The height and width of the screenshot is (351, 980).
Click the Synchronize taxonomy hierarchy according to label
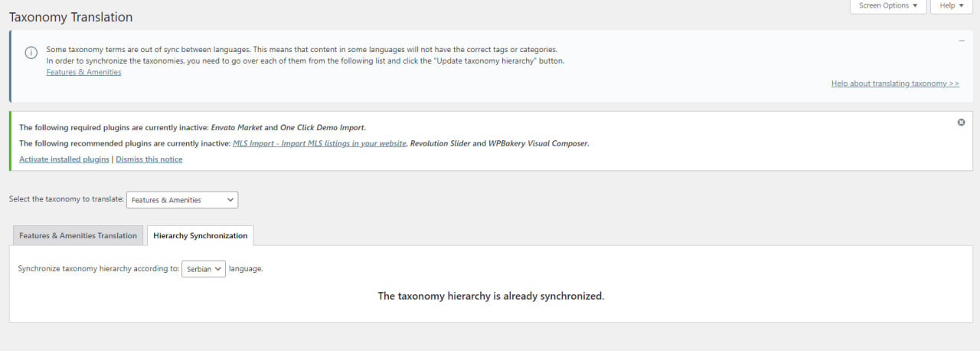98,269
